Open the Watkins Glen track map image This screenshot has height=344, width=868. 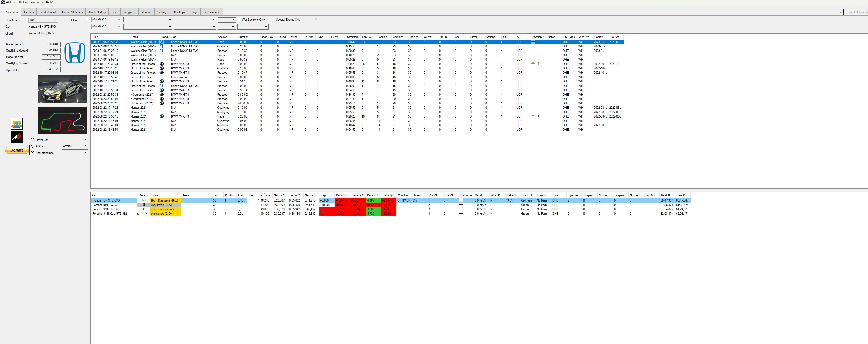(62, 121)
